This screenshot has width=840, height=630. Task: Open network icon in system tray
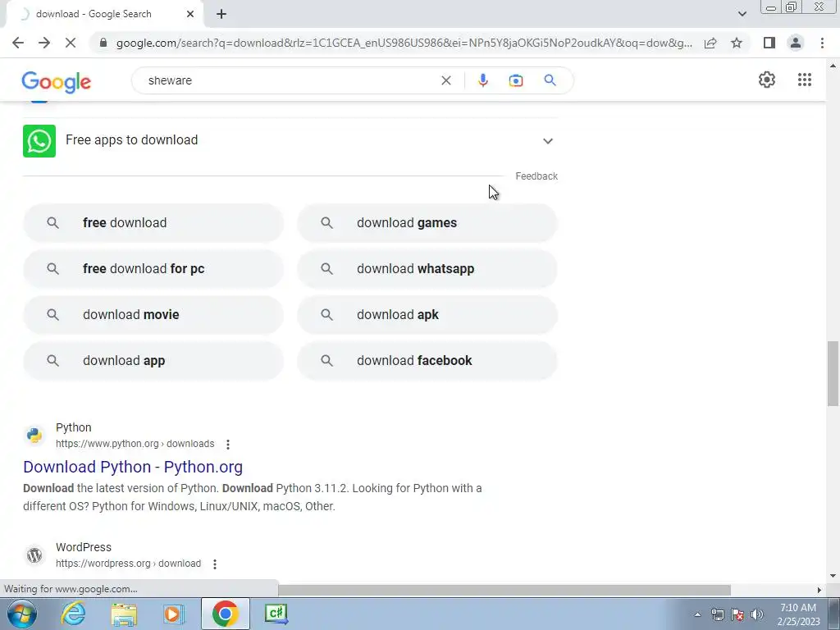(717, 614)
